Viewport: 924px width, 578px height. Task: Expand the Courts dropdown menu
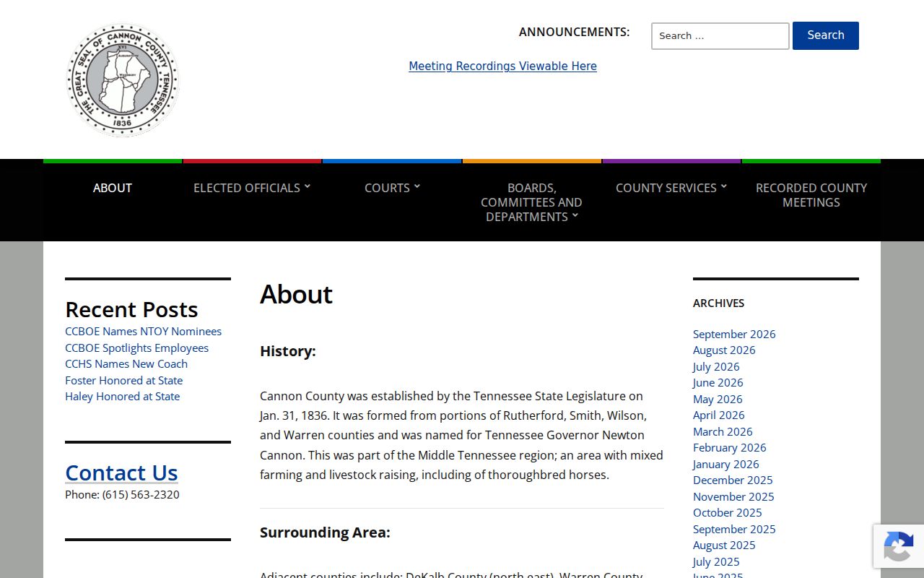click(392, 188)
